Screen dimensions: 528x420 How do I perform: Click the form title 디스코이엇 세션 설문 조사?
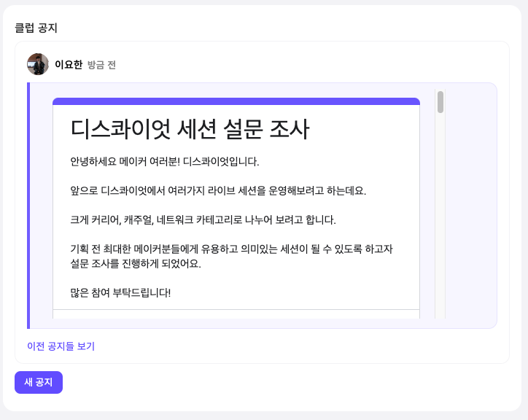click(x=190, y=129)
